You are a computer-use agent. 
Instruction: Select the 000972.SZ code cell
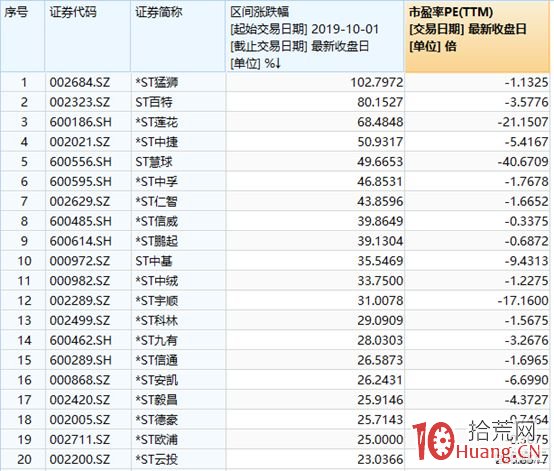coord(80,261)
